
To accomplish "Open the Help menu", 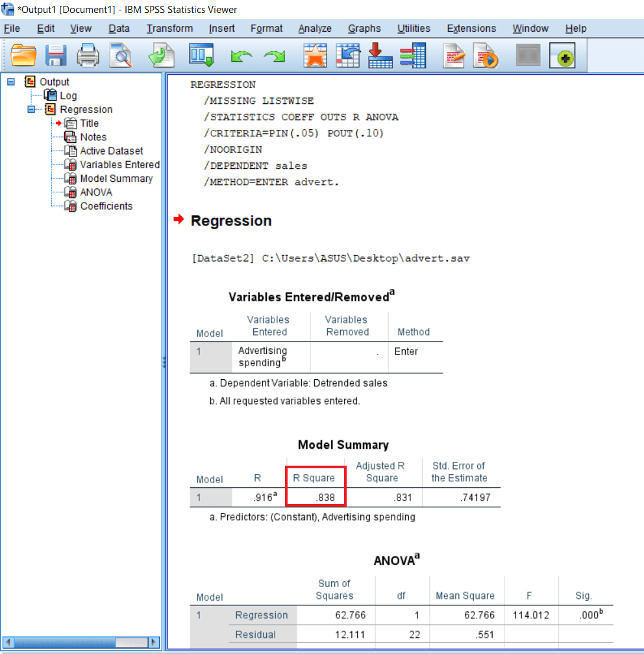I will point(576,29).
